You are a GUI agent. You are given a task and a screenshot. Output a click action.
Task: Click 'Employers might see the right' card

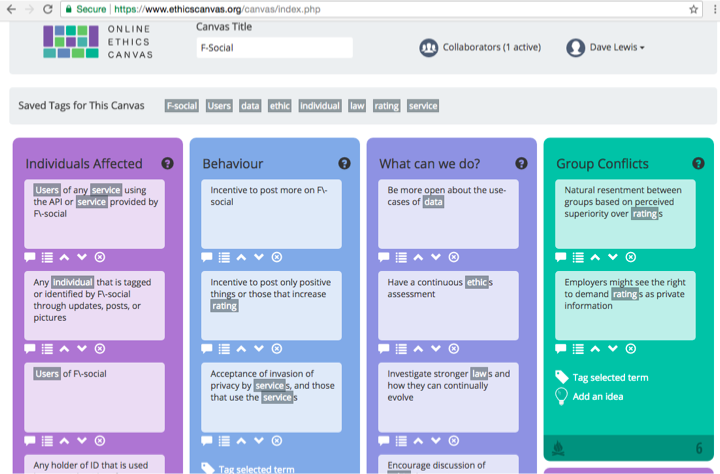[x=625, y=306]
